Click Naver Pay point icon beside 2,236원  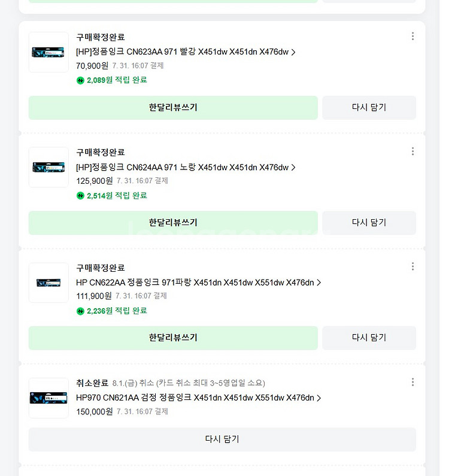coord(80,311)
